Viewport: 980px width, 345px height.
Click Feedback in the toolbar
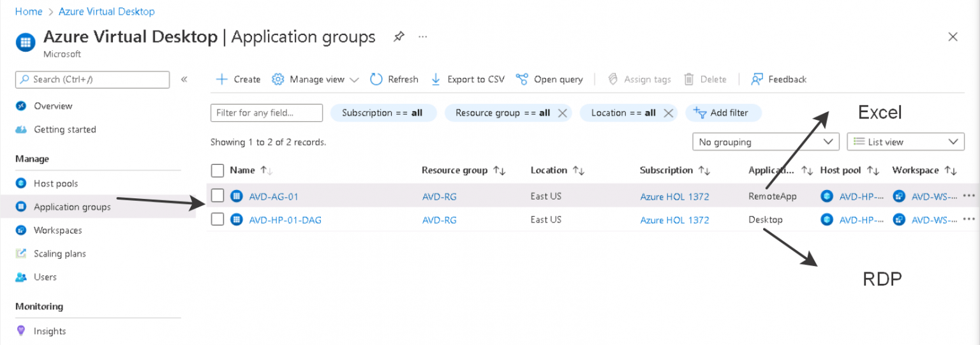point(779,79)
